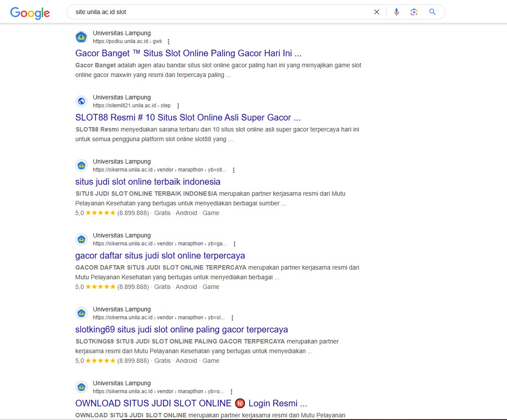Click the 'OWNLOAD SITUS JUDI SLOT ONLINE' result title

tap(191, 403)
